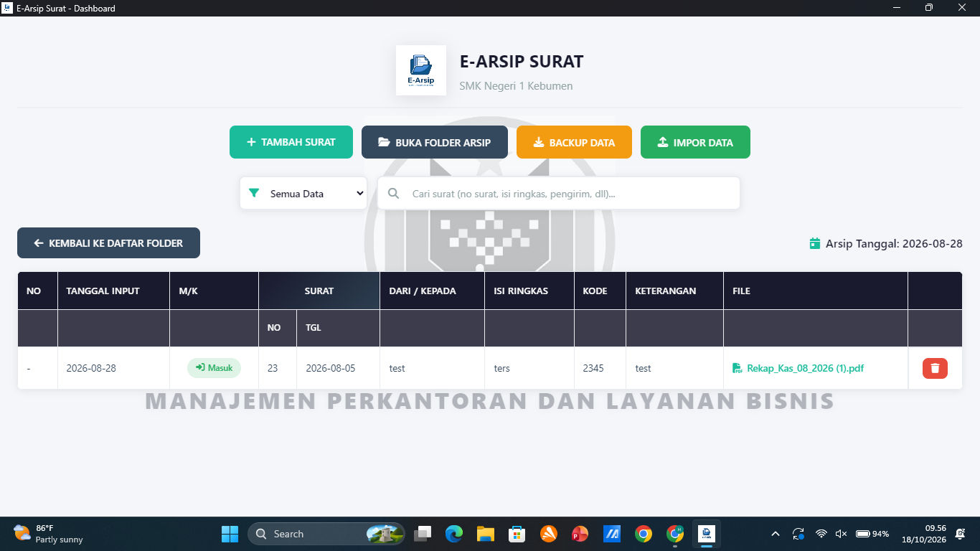Click the Cari surat search field

click(559, 193)
